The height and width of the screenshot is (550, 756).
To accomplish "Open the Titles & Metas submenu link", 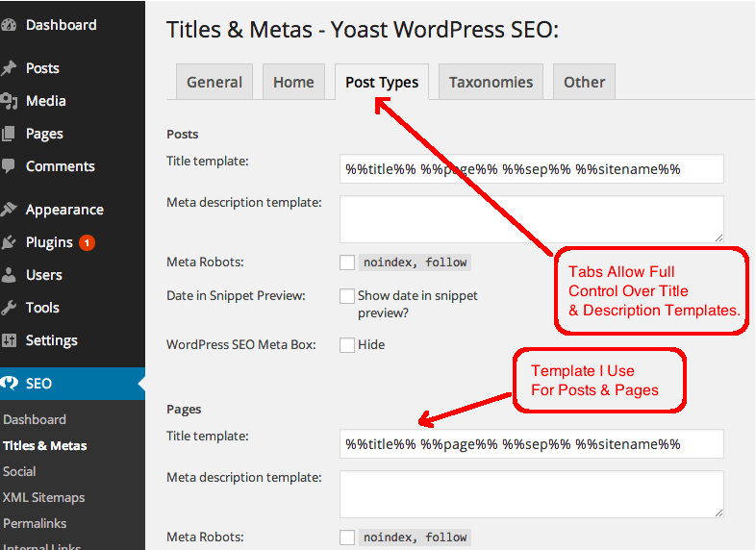I will (x=45, y=445).
